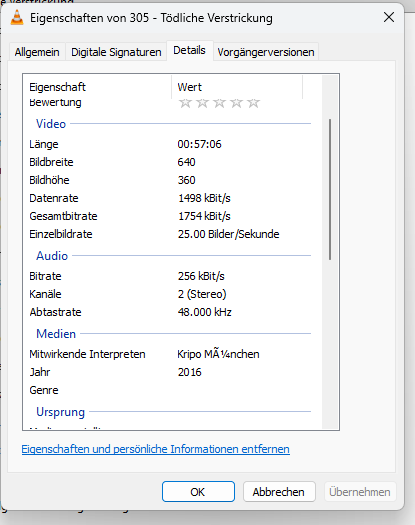Screen dimensions: 415x525
Task: Click the Mitwirkende Interpreten label
Action: tap(87, 354)
